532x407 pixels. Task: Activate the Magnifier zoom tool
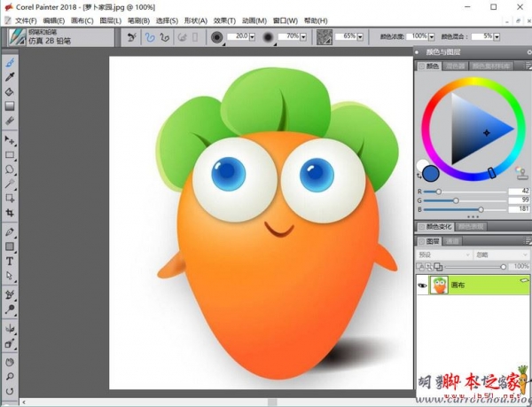click(11, 376)
